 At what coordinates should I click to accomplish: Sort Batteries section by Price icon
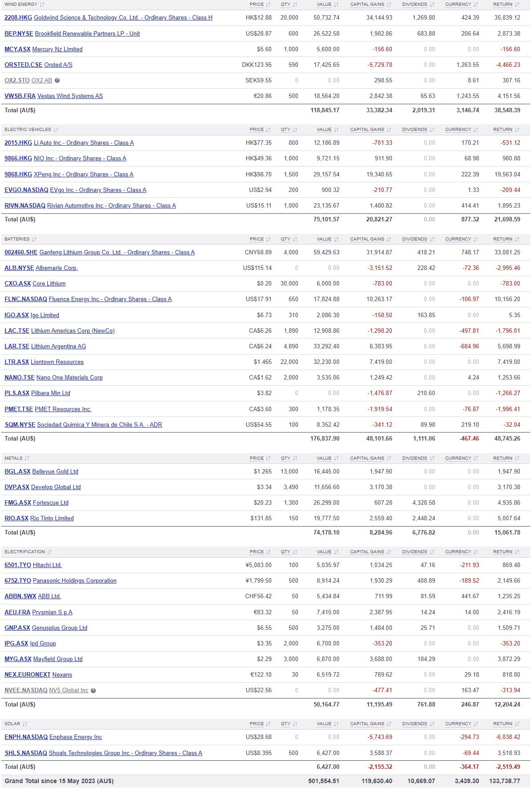[x=268, y=239]
